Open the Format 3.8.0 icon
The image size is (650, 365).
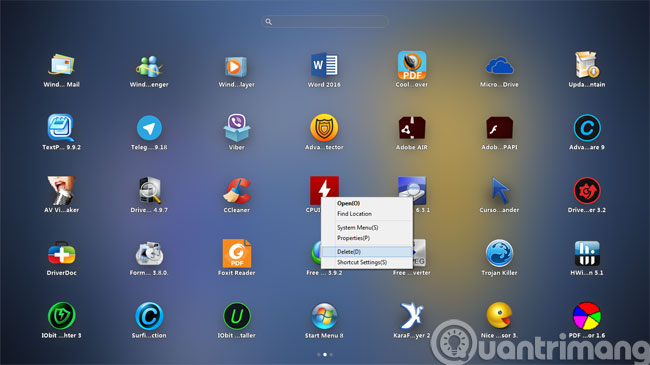(149, 253)
